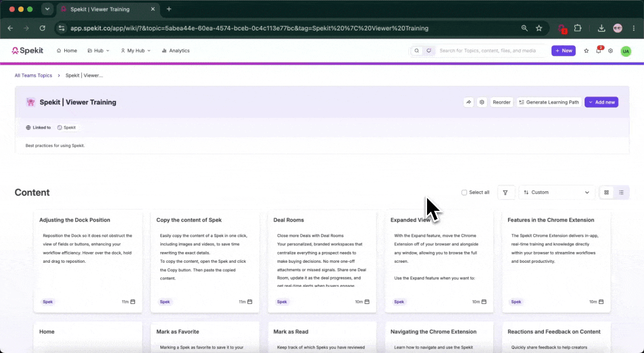Click the Spekit logo in the header

pyautogui.click(x=27, y=50)
